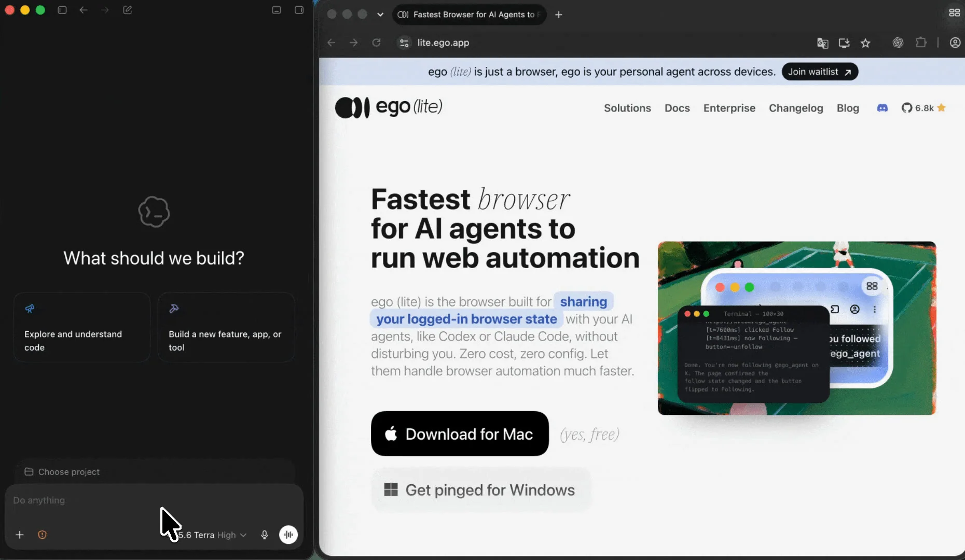This screenshot has width=965, height=560.
Task: Click the 'What should we build?' heading
Action: pos(154,258)
